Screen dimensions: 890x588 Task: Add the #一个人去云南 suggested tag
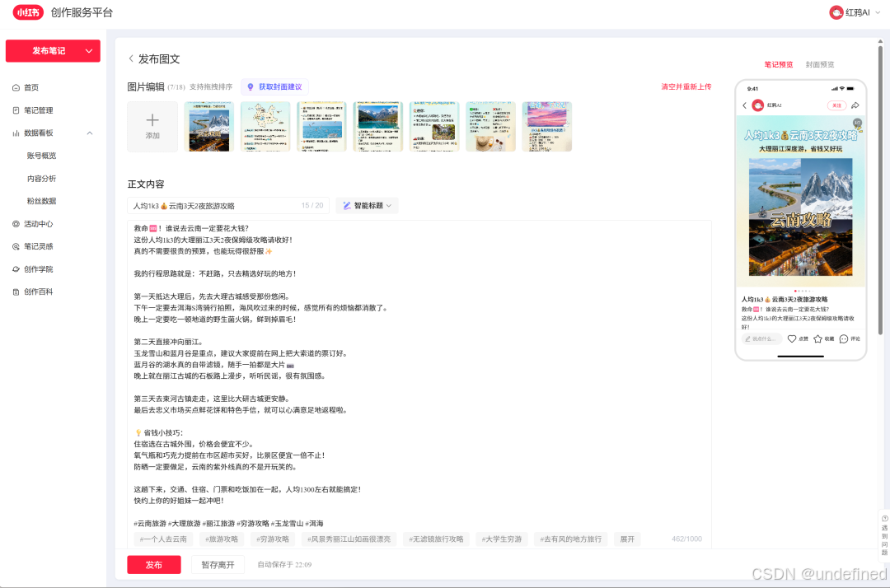(163, 539)
